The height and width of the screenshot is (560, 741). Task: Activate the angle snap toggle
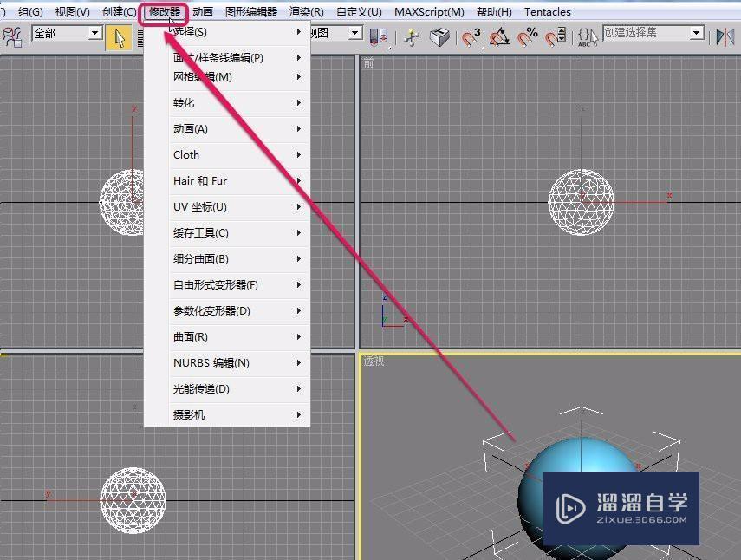(500, 36)
